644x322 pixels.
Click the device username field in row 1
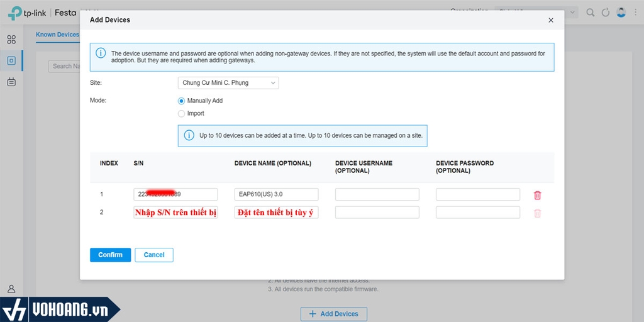point(377,194)
